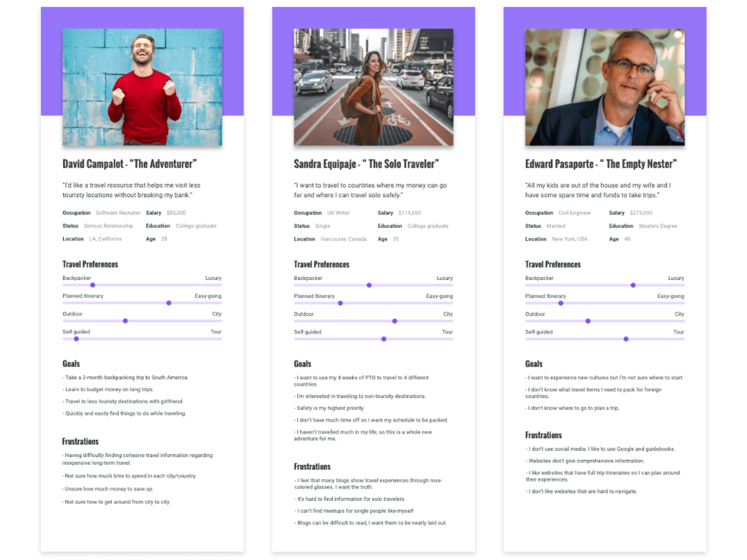This screenshot has height=560, width=747.
Task: Click David's Goals heading
Action: click(x=71, y=364)
